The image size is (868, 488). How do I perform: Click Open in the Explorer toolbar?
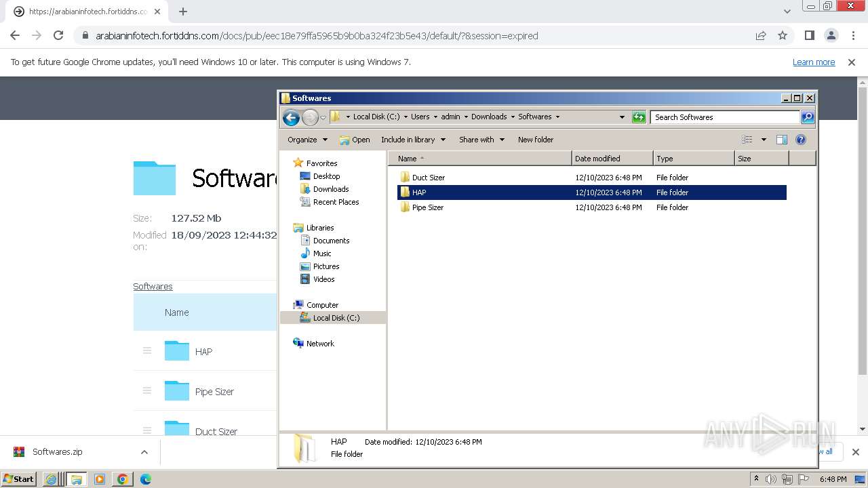click(355, 140)
